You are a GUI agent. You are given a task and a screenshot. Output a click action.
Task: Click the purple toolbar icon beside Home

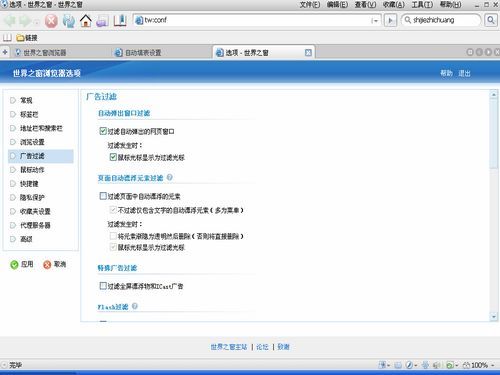[x=102, y=21]
